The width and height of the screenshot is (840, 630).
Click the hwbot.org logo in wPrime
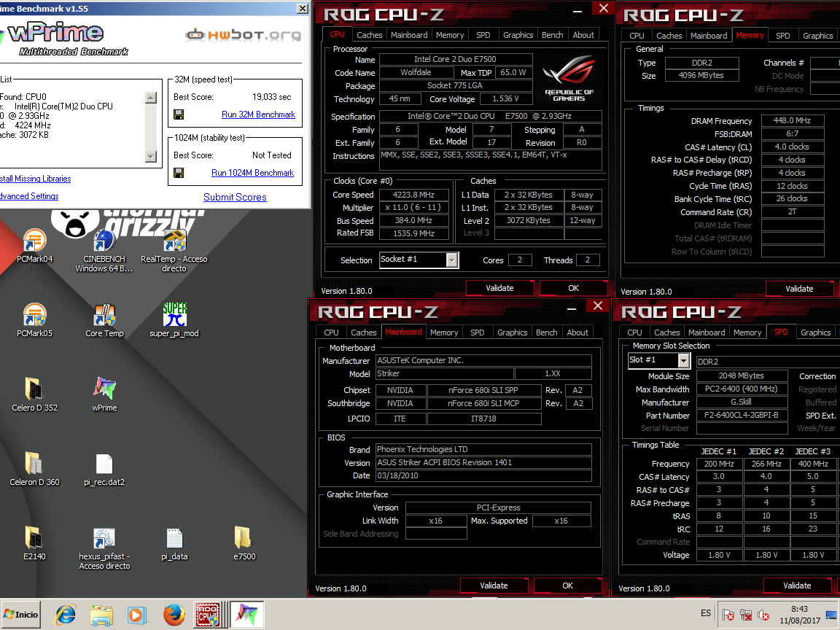244,35
